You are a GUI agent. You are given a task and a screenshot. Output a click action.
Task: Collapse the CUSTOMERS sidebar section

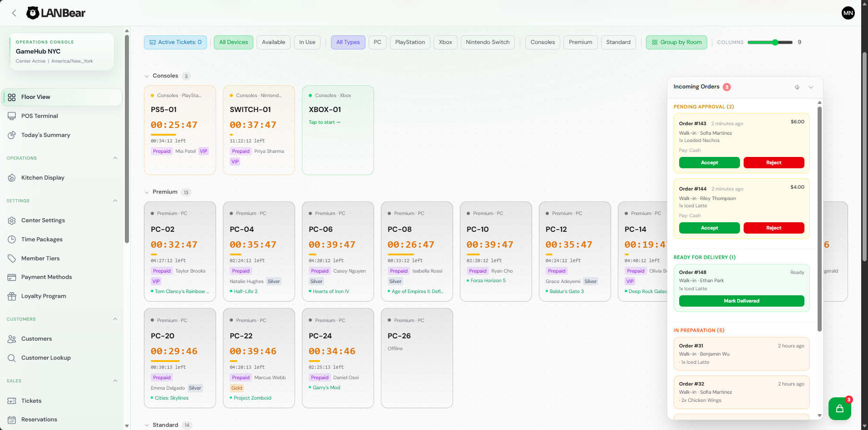tap(115, 319)
